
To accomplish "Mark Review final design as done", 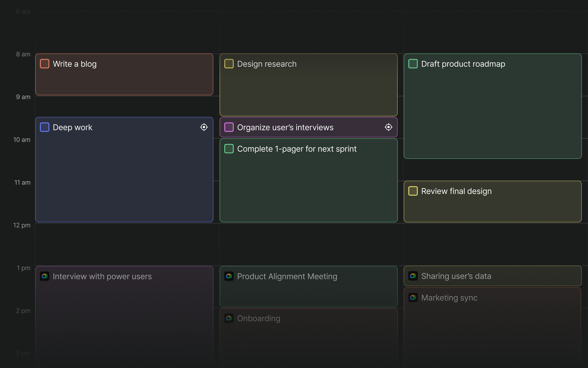I will pos(413,191).
